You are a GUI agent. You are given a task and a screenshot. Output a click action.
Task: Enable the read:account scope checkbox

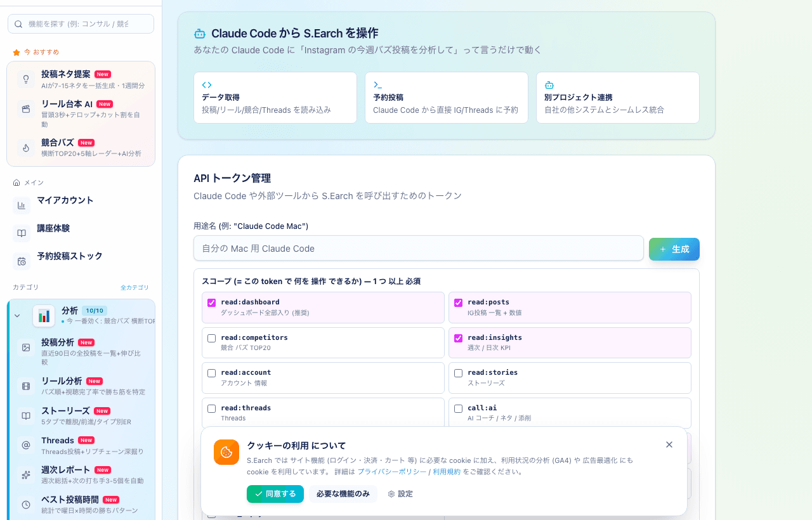212,373
